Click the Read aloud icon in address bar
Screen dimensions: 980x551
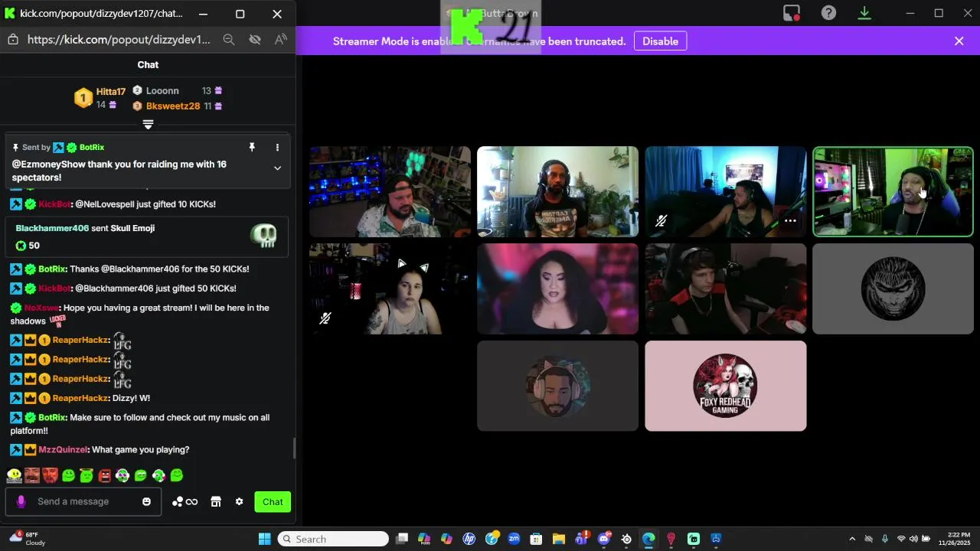[280, 40]
